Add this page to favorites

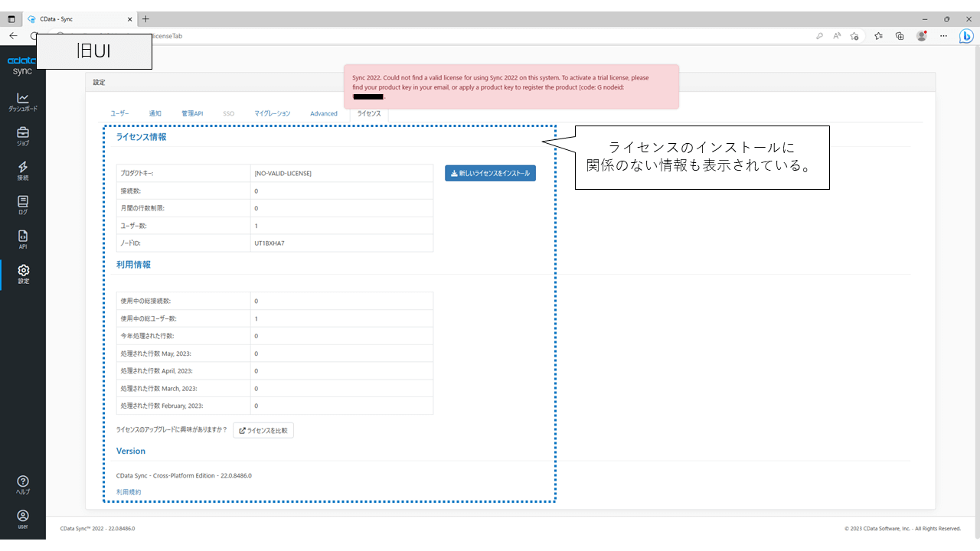tap(854, 36)
